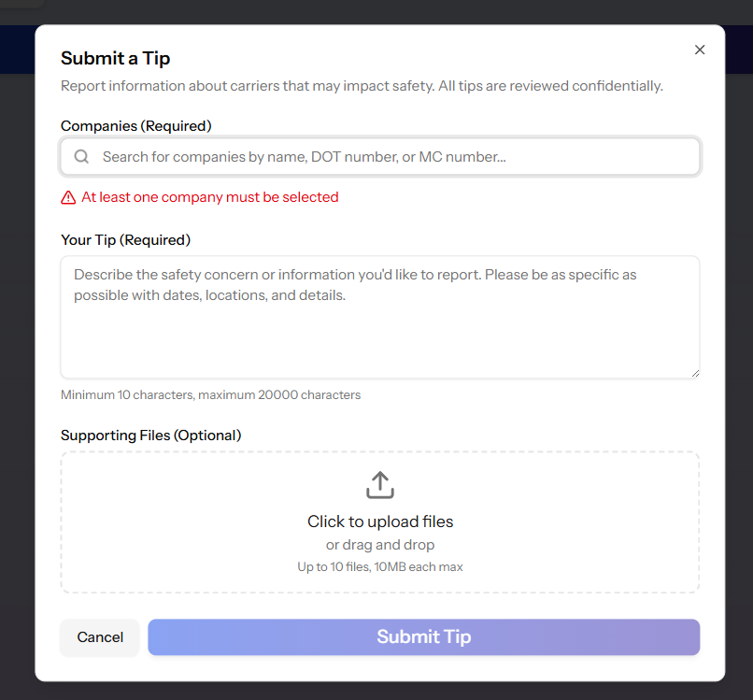Click the 'Submit a Tip' dialog title
Viewport: 753px width, 700px height.
(115, 58)
